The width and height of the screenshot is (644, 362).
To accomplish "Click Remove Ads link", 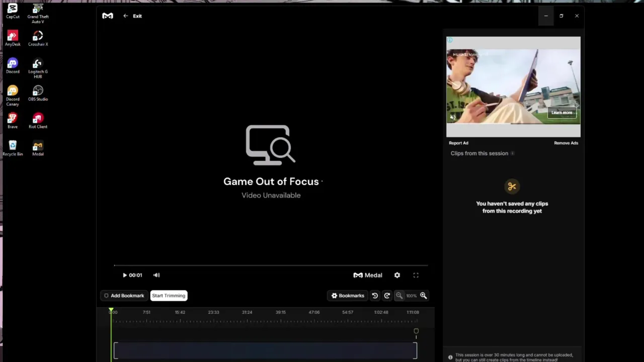I will point(566,143).
